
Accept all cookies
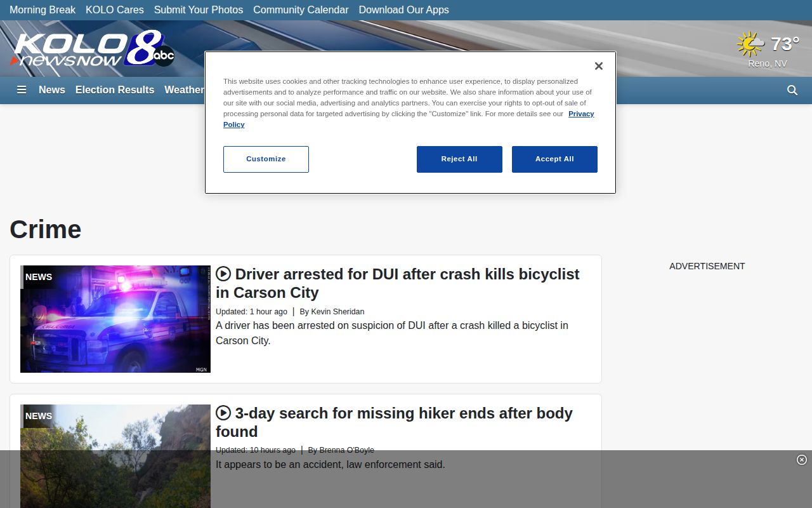tap(554, 159)
